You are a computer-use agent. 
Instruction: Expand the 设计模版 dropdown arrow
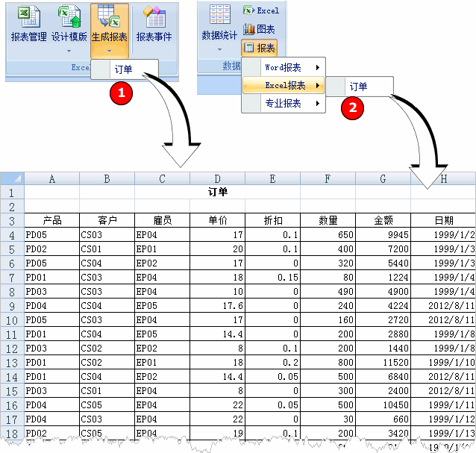click(69, 51)
